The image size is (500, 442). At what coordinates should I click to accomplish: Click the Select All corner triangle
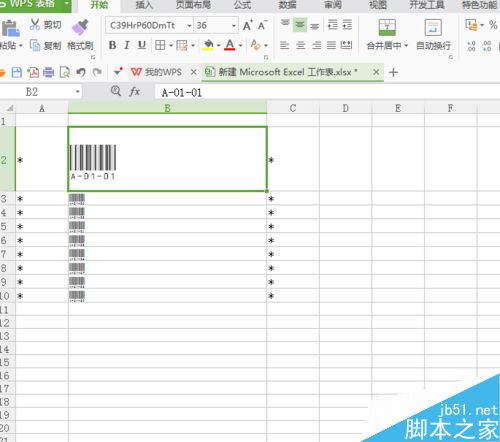tap(10, 108)
